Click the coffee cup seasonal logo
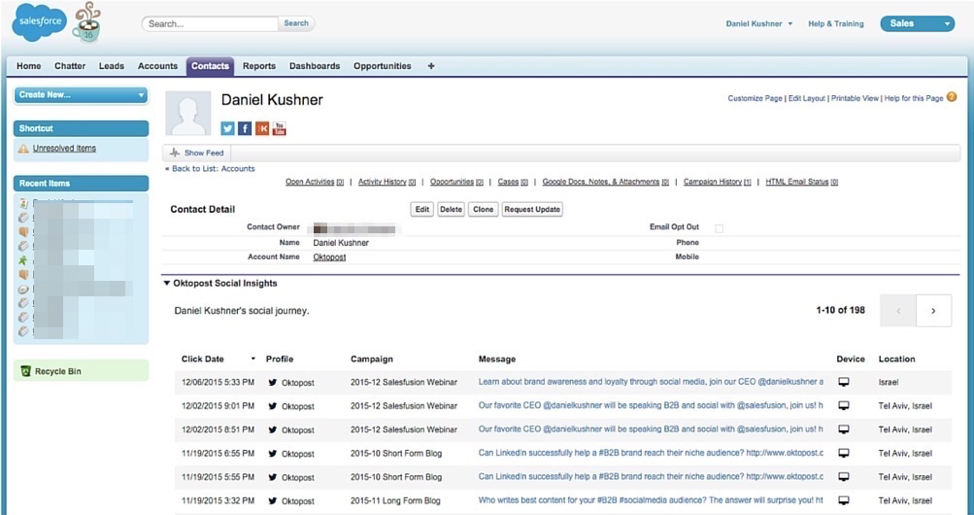This screenshot has height=515, width=974. pos(87,23)
